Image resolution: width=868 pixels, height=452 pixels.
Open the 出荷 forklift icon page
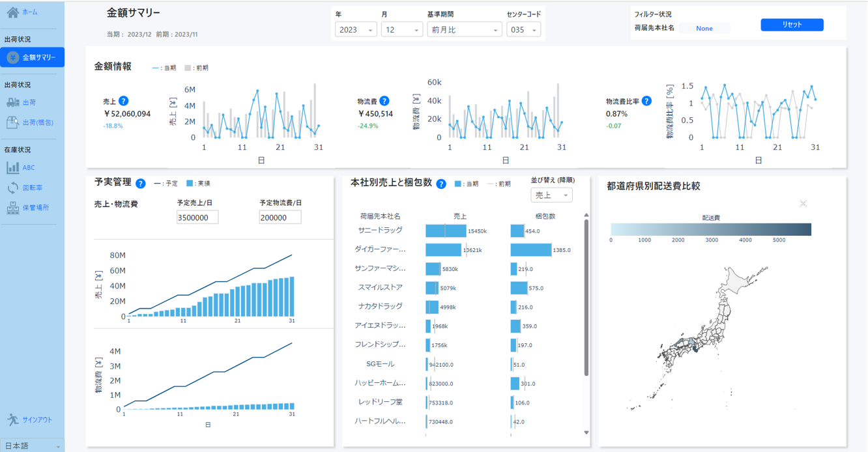click(12, 102)
